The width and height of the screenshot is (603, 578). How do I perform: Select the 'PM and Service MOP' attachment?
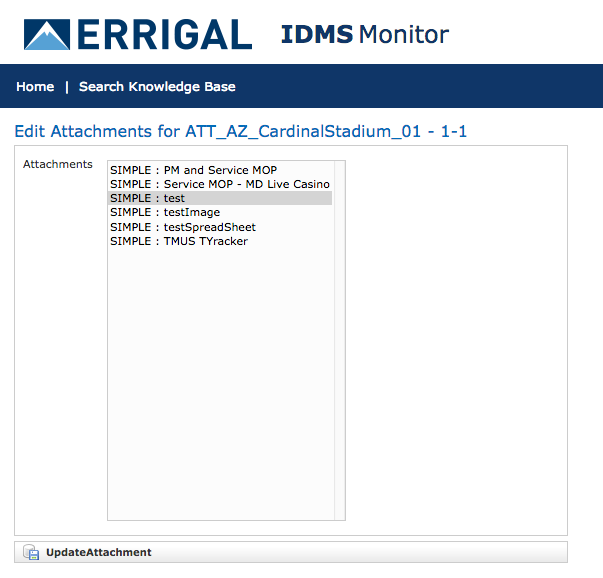pyautogui.click(x=193, y=171)
